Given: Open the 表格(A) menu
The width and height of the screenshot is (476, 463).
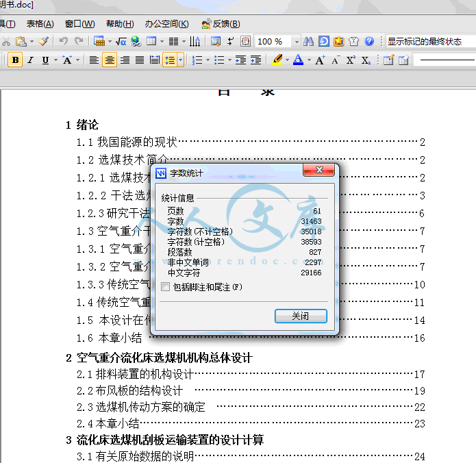Looking at the screenshot, I should click(40, 24).
